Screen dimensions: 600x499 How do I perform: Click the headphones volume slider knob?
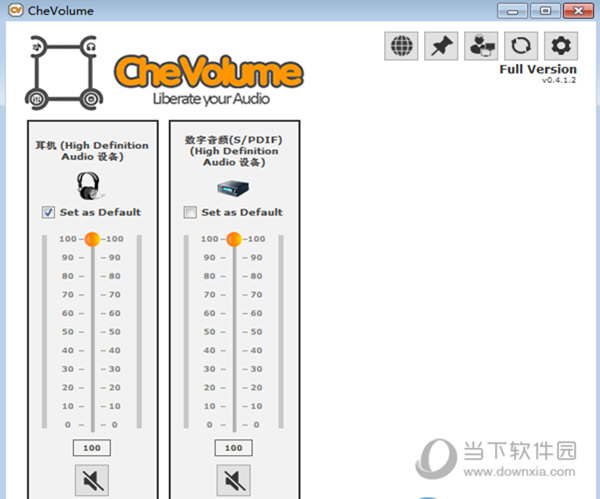click(x=92, y=239)
